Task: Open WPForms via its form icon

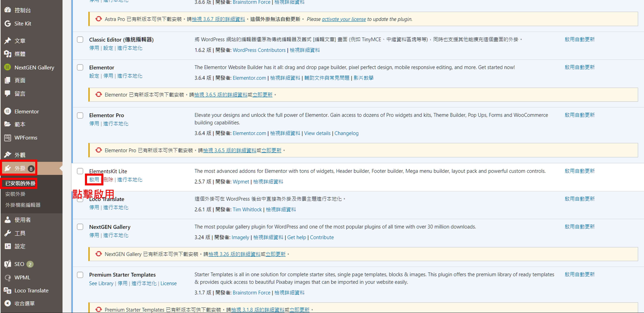Action: 7,138
